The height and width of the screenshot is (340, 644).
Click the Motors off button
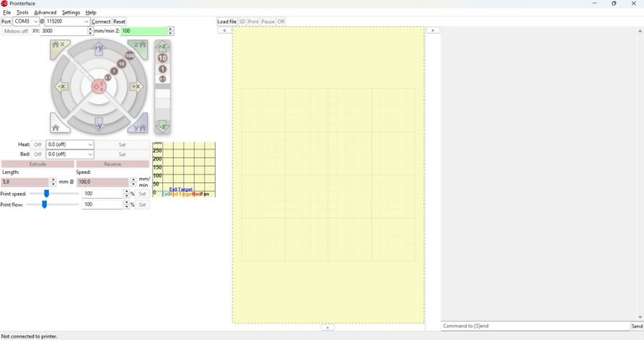(16, 31)
